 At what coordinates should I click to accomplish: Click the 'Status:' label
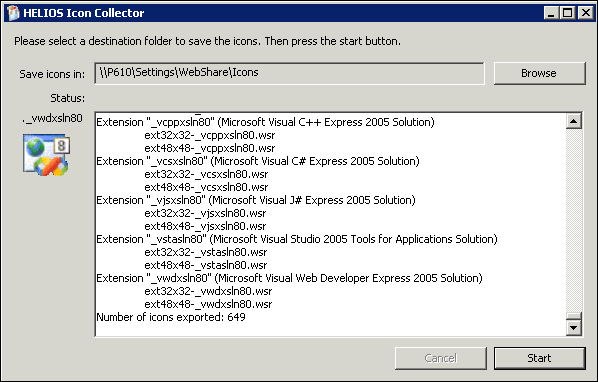[x=68, y=98]
